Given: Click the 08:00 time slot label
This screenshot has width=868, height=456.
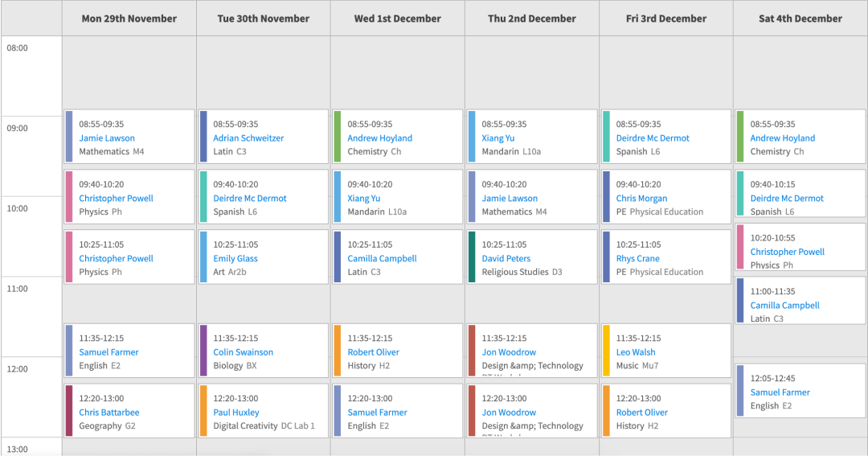Looking at the screenshot, I should tap(18, 47).
